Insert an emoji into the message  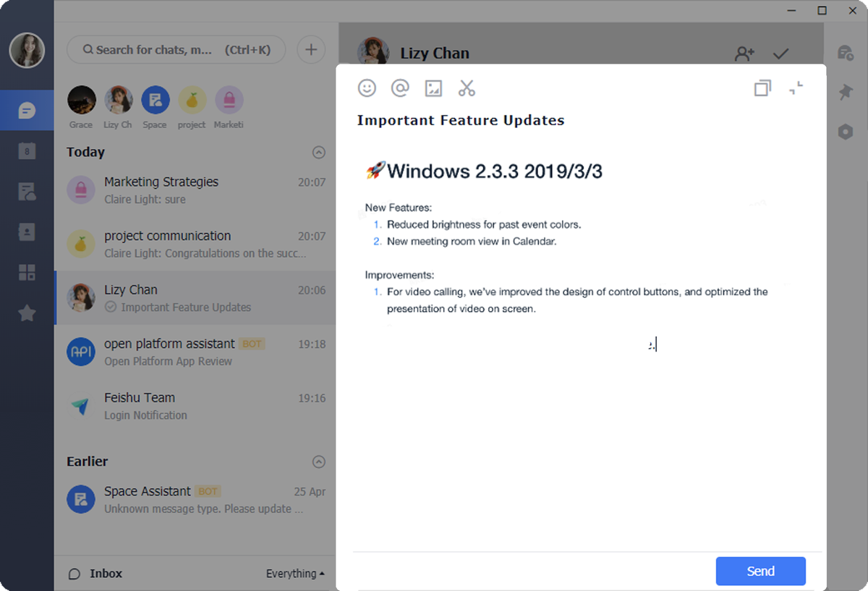(x=367, y=88)
